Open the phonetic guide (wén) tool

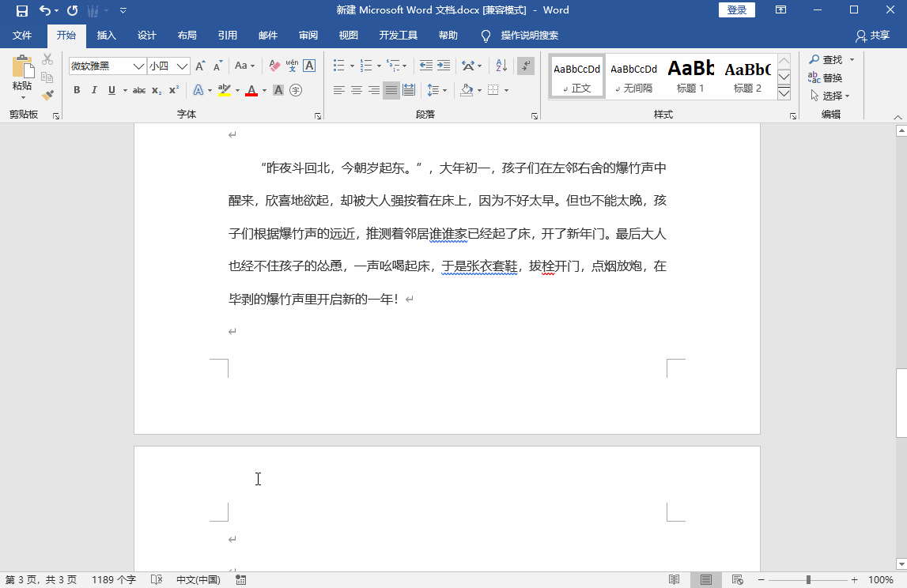[x=292, y=66]
